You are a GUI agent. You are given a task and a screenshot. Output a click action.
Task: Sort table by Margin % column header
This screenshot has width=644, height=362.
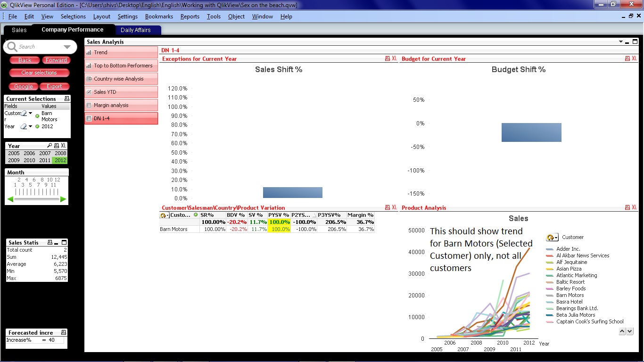[361, 215]
